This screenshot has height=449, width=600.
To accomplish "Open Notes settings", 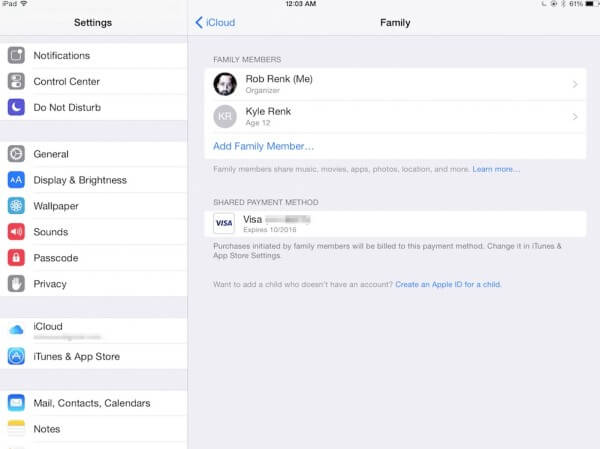I will 94,429.
